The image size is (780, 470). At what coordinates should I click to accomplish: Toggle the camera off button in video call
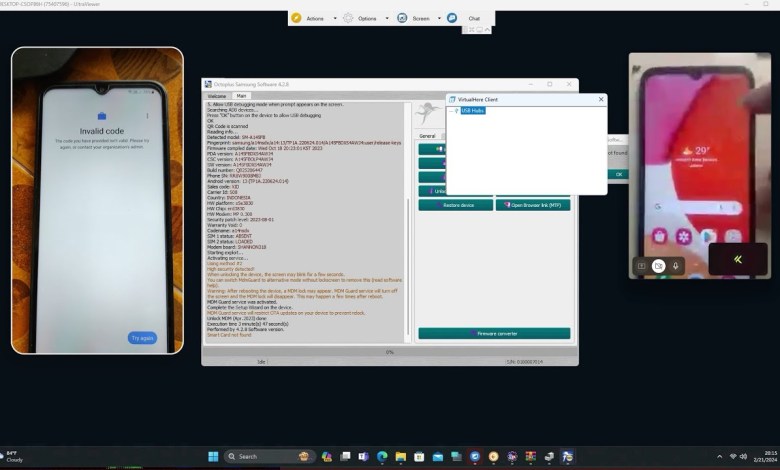pyautogui.click(x=658, y=266)
